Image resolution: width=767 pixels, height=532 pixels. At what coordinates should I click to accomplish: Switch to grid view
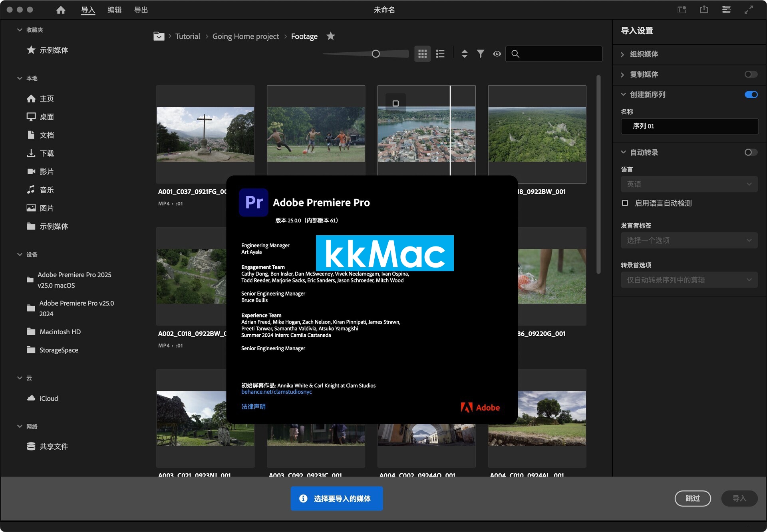click(x=422, y=54)
